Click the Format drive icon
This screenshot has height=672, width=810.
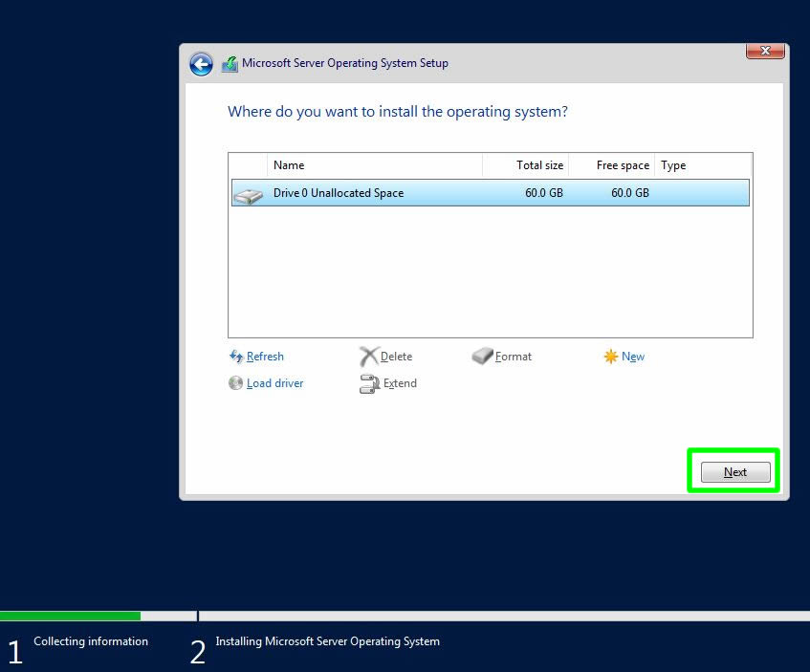coord(482,357)
